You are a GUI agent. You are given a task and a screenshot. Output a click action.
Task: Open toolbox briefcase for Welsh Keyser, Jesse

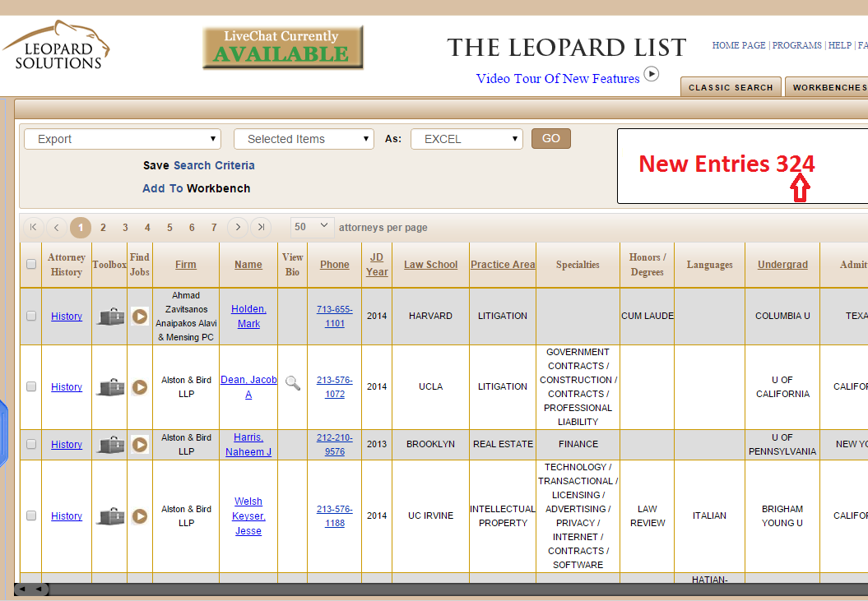coord(111,516)
